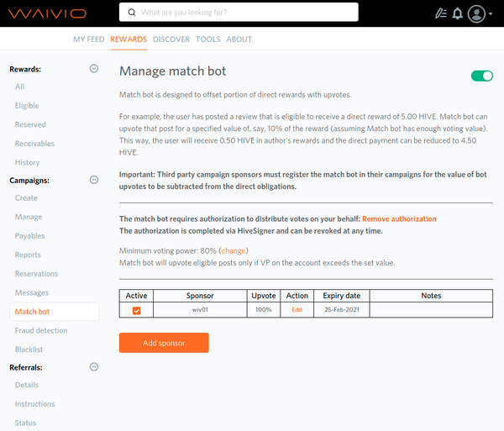Image resolution: width=504 pixels, height=431 pixels.
Task: Click the Expiry date column header
Action: tap(342, 296)
